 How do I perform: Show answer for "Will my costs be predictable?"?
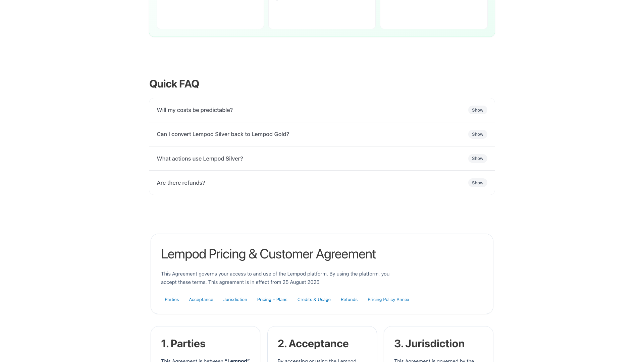coord(477,110)
